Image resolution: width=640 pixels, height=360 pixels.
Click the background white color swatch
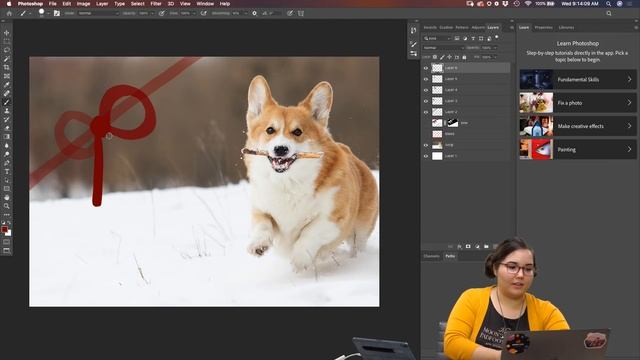point(9,233)
